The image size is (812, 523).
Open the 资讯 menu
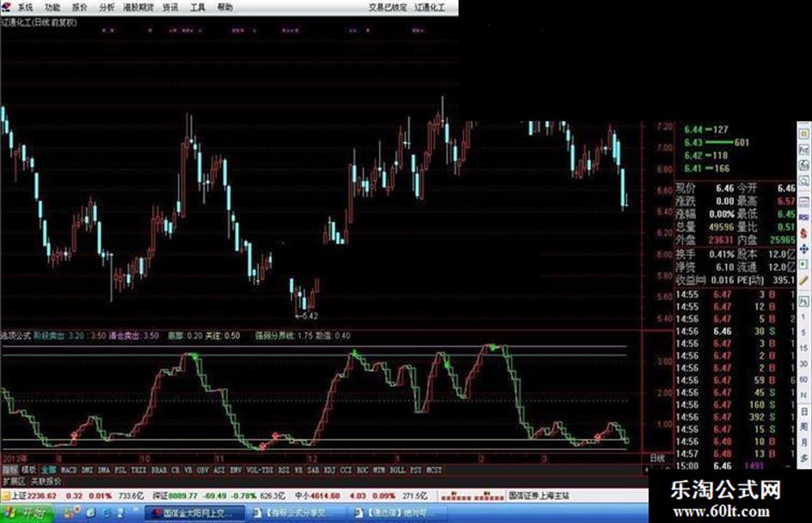170,7
